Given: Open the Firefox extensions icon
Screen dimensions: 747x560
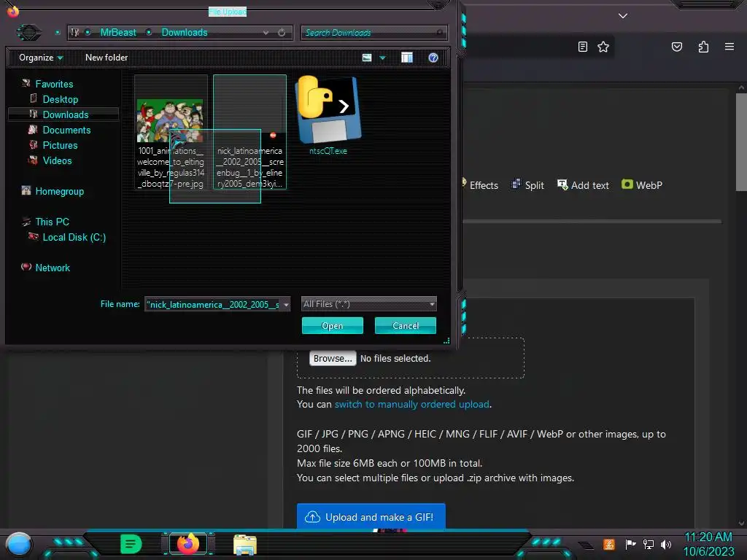Looking at the screenshot, I should point(703,47).
